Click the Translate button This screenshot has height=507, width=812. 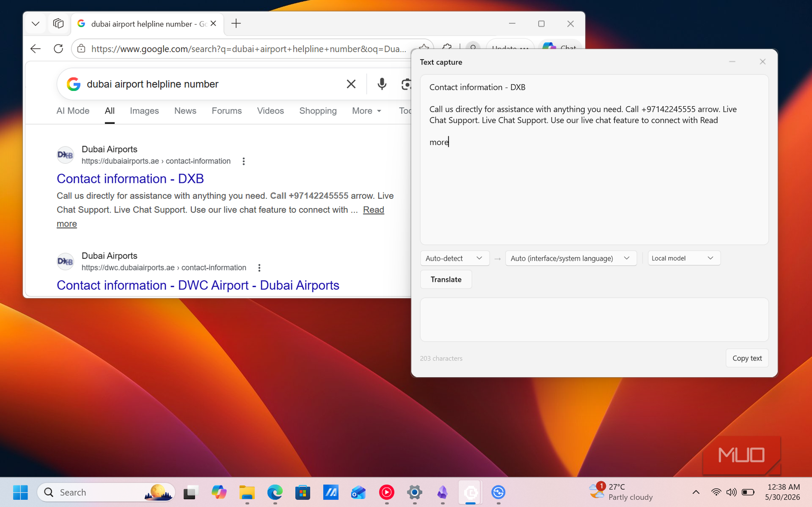tap(446, 279)
